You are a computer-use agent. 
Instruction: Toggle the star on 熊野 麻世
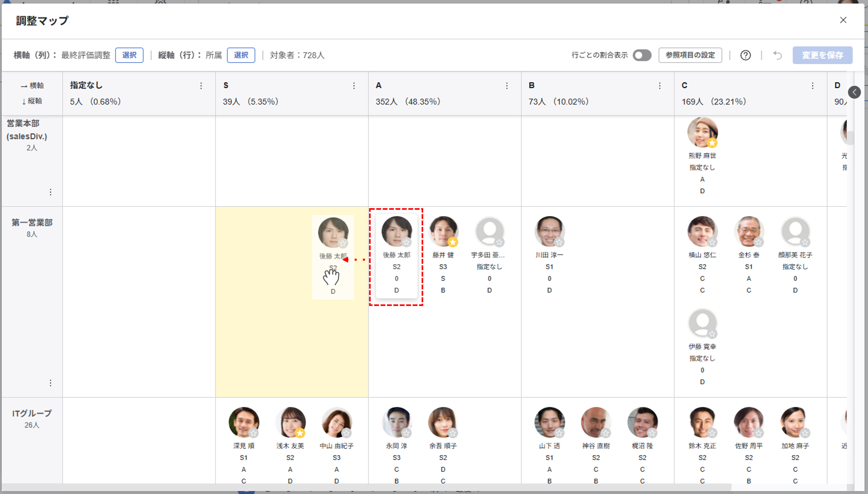click(x=712, y=143)
